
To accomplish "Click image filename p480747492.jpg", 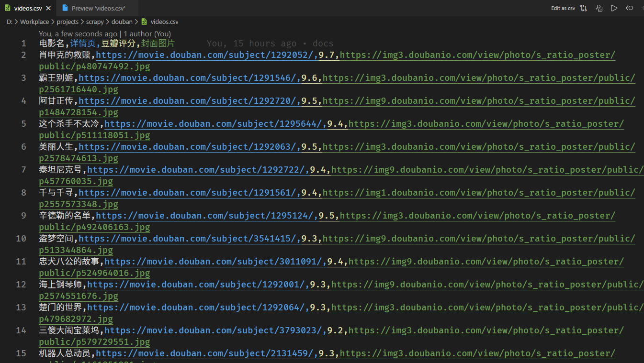I will 113,66.
